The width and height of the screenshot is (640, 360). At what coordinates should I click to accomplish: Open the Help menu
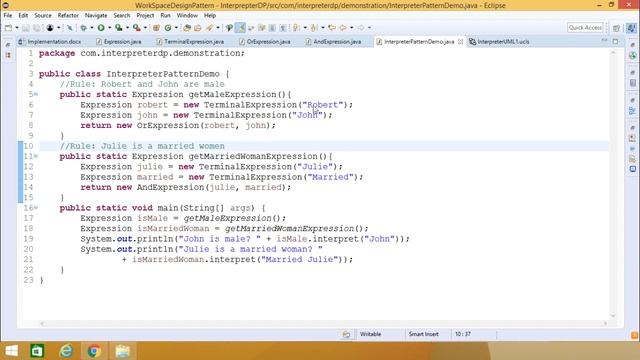coord(210,16)
